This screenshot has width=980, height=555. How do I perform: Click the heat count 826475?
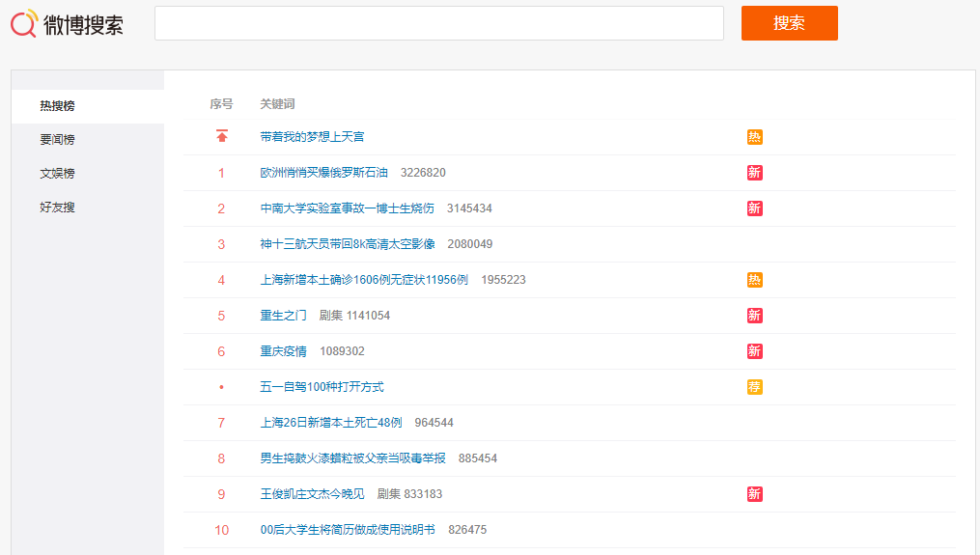click(x=467, y=529)
